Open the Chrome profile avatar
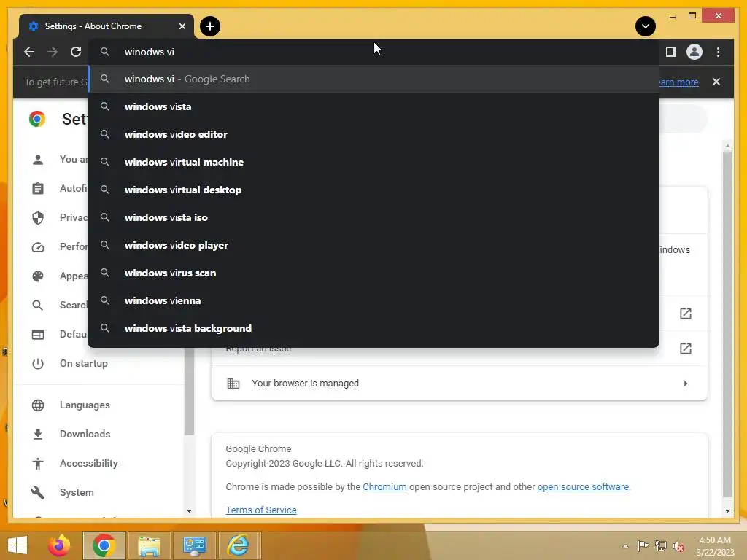Image resolution: width=747 pixels, height=560 pixels. pos(694,52)
